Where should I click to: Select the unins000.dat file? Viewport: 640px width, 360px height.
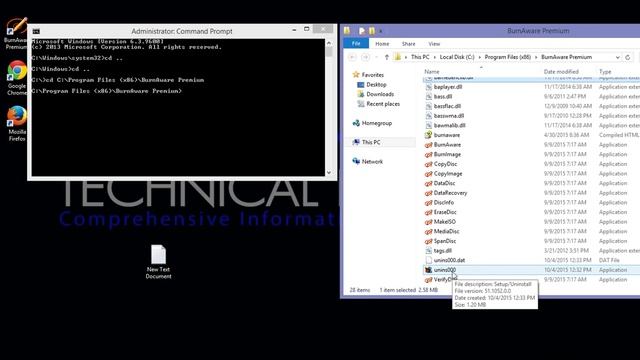click(x=449, y=260)
